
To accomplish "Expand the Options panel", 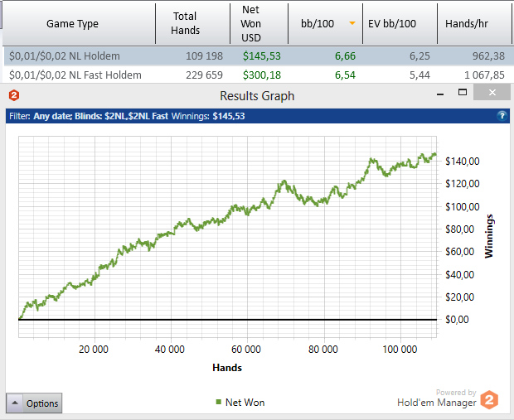I will tap(34, 403).
